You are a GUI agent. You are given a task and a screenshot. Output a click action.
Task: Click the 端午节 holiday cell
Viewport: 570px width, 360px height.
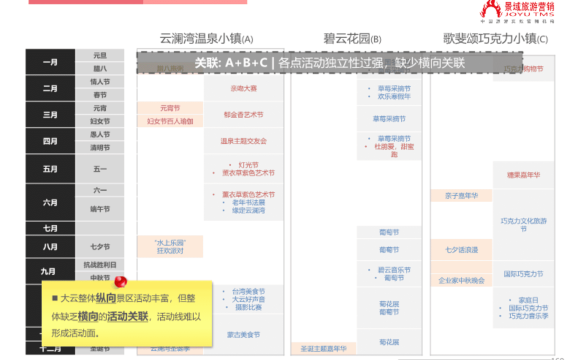(x=100, y=209)
